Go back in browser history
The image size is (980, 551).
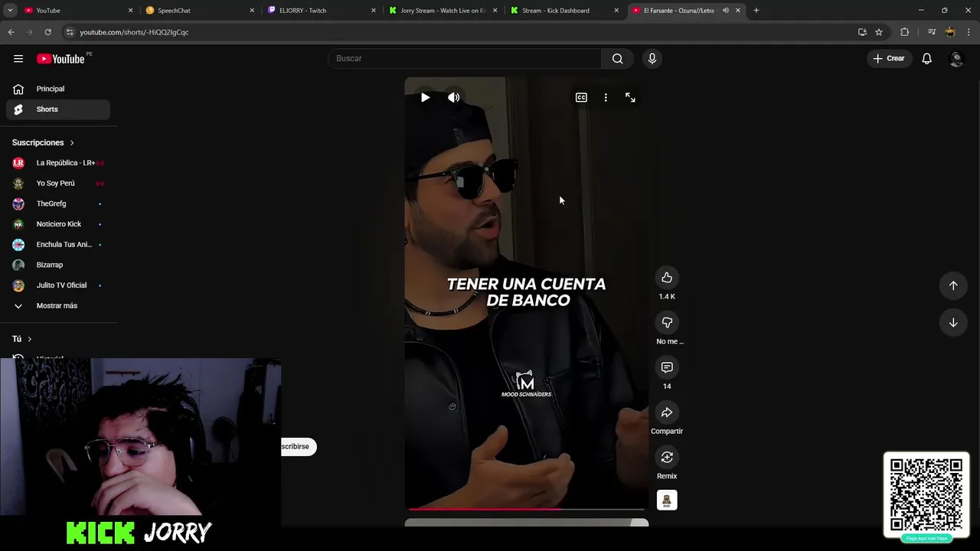11,32
